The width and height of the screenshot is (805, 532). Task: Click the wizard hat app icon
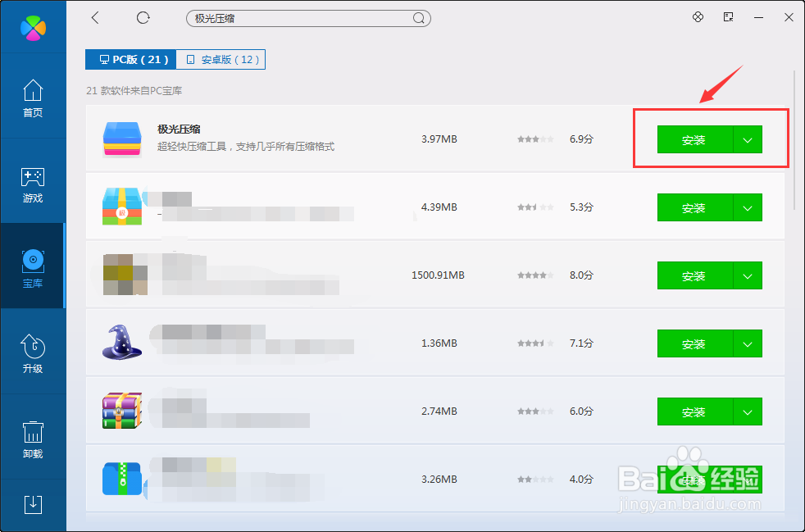(122, 342)
